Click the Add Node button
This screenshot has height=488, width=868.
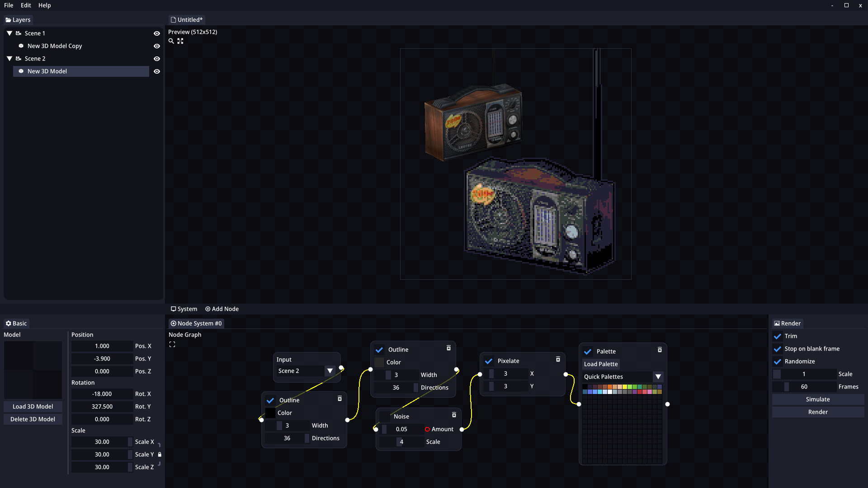click(222, 309)
